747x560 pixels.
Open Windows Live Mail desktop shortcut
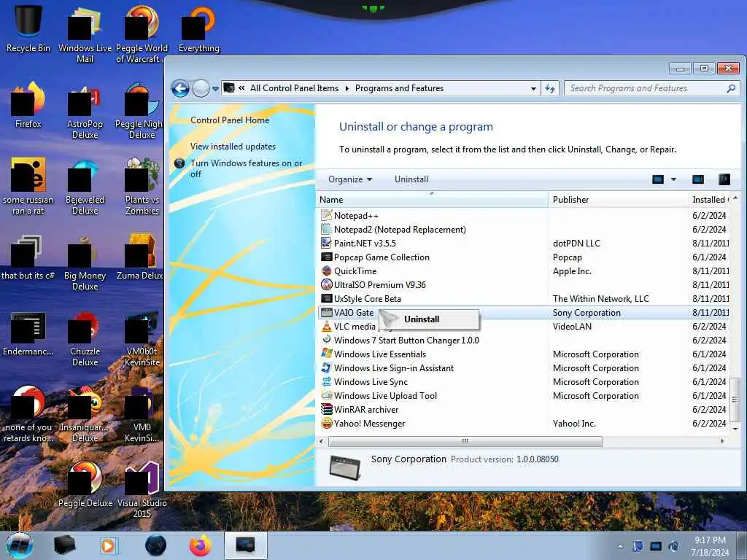pyautogui.click(x=85, y=34)
